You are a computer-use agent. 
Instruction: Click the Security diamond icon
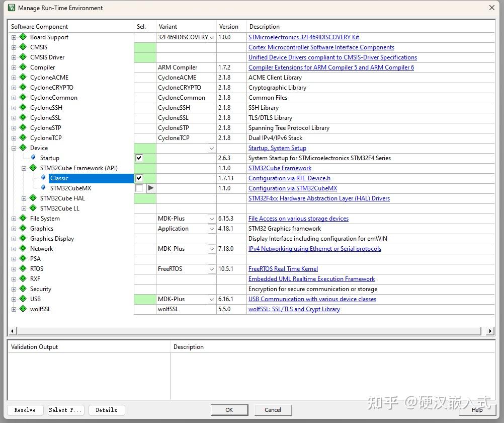[x=23, y=289]
